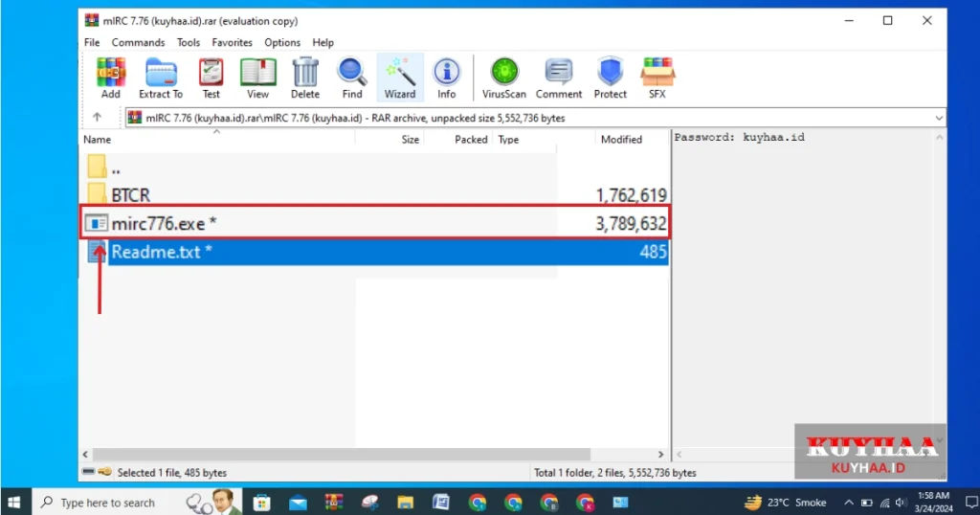Show archive Info
980x515 pixels.
446,78
